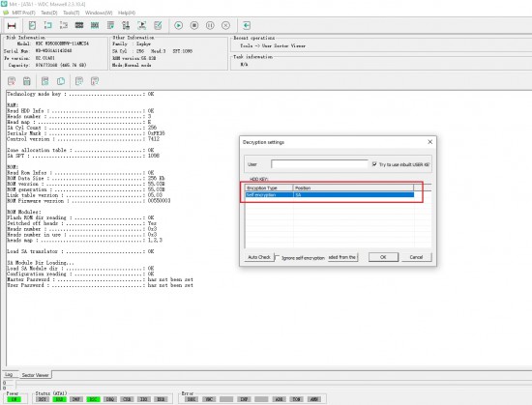The width and height of the screenshot is (532, 405).
Task: Click the ERR status indicator
Action: pos(161,399)
